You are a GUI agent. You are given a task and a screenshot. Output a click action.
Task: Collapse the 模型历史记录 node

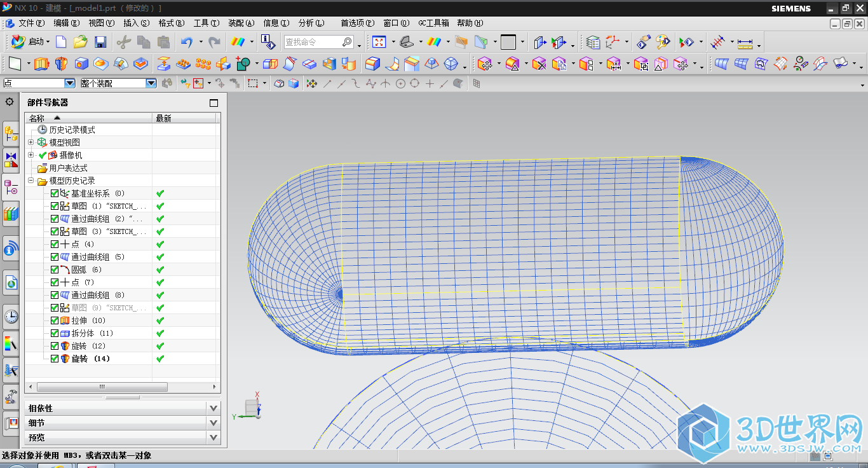tap(31, 181)
